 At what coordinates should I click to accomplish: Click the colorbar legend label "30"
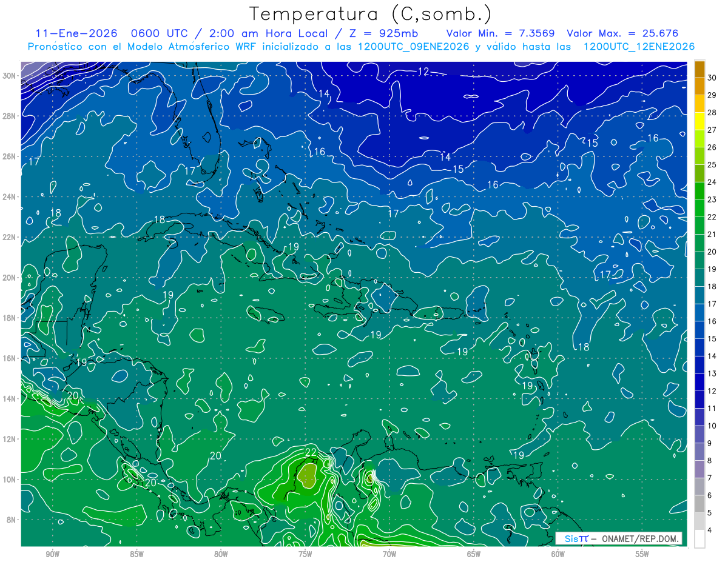712,78
